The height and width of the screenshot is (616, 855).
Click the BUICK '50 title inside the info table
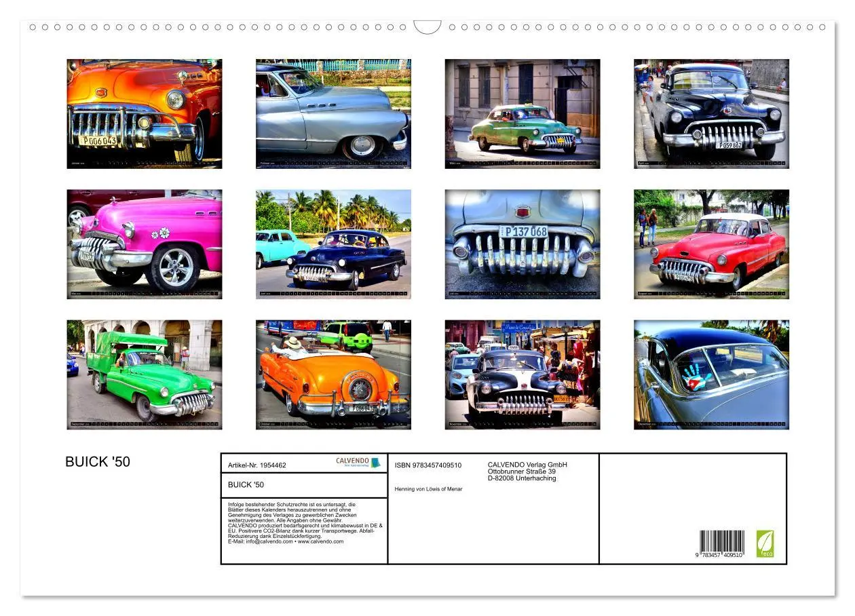pos(246,485)
